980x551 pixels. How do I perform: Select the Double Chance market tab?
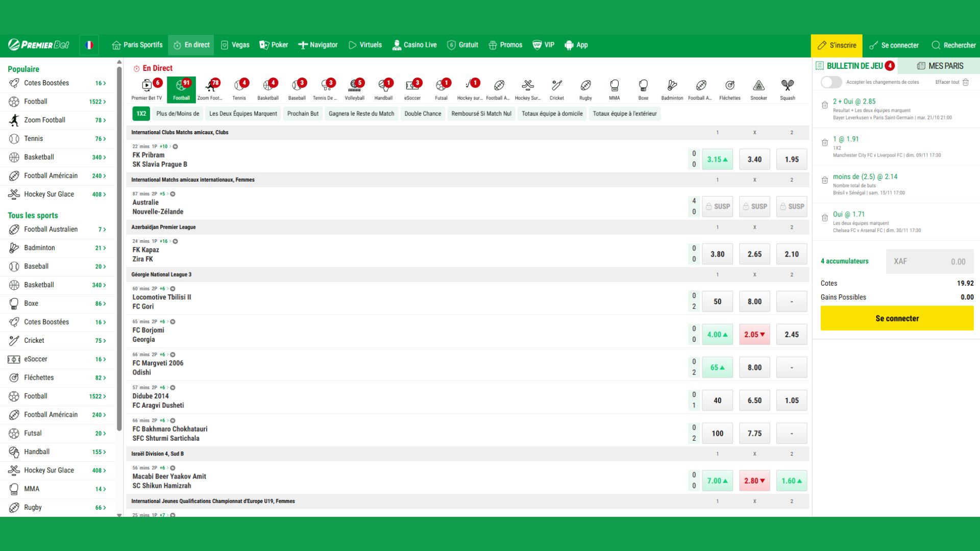coord(422,114)
